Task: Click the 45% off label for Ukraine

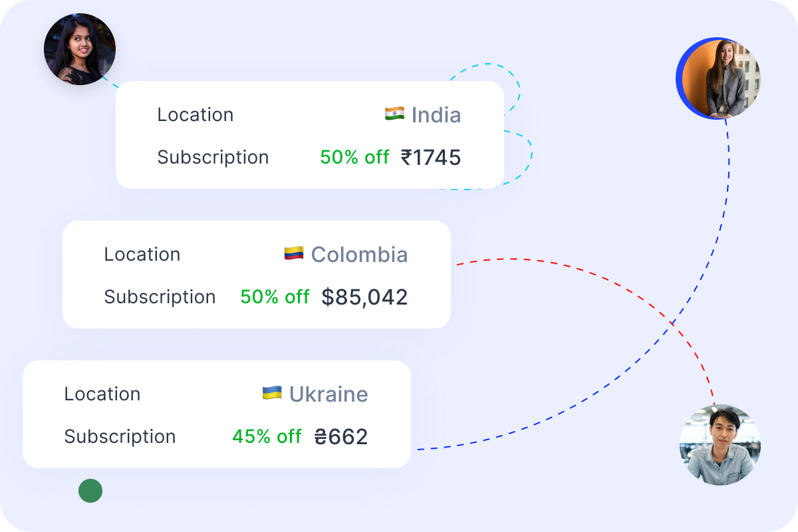Action: (267, 437)
